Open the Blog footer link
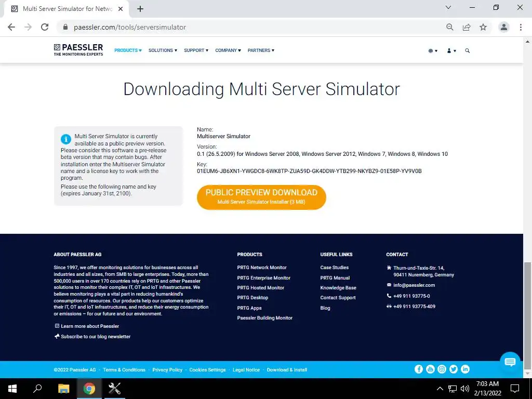Screen dimensions: 532x399 [x=325, y=308]
